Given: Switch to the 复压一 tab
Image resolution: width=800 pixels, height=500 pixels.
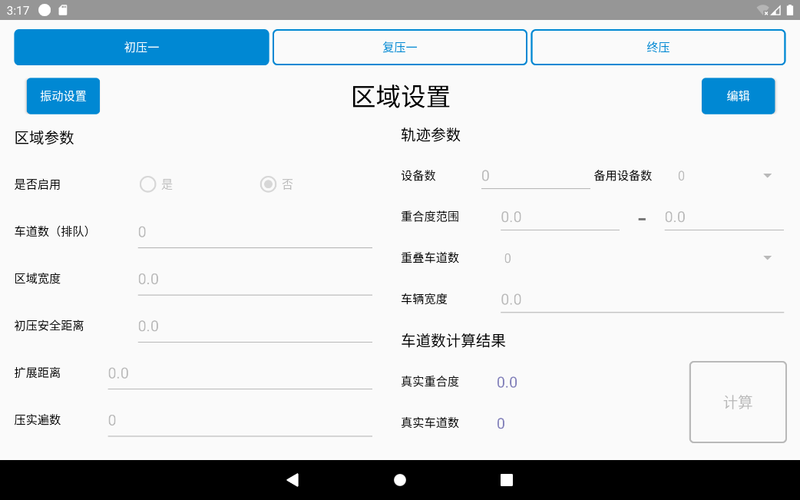Looking at the screenshot, I should pos(399,47).
